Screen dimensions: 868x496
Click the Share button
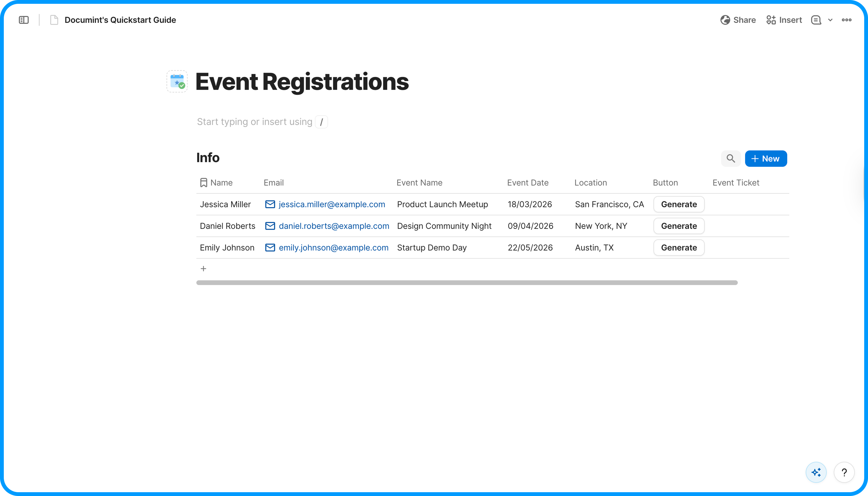coord(738,20)
